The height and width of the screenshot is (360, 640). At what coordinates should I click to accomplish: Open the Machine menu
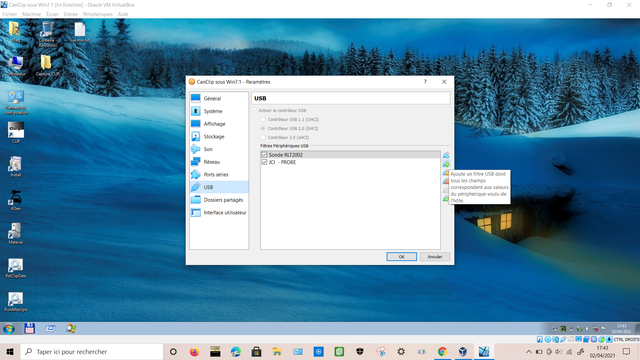(31, 14)
